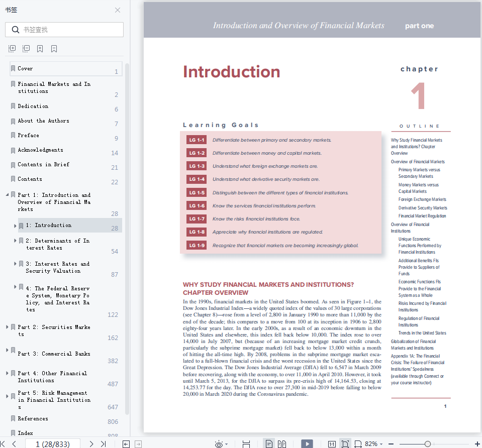
Task: Jump to the first page
Action: (3, 443)
